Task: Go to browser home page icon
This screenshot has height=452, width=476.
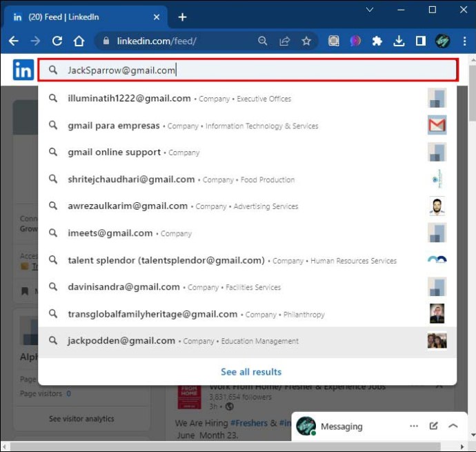Action: (x=79, y=41)
